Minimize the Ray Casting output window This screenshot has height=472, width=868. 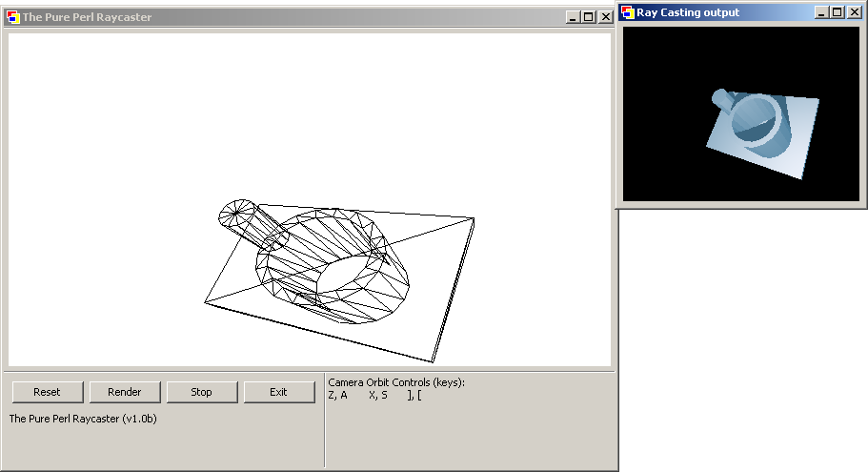pyautogui.click(x=821, y=12)
